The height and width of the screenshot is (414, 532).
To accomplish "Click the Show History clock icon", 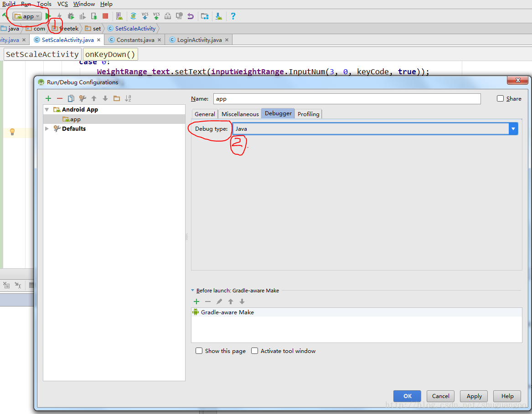I will tap(179, 16).
